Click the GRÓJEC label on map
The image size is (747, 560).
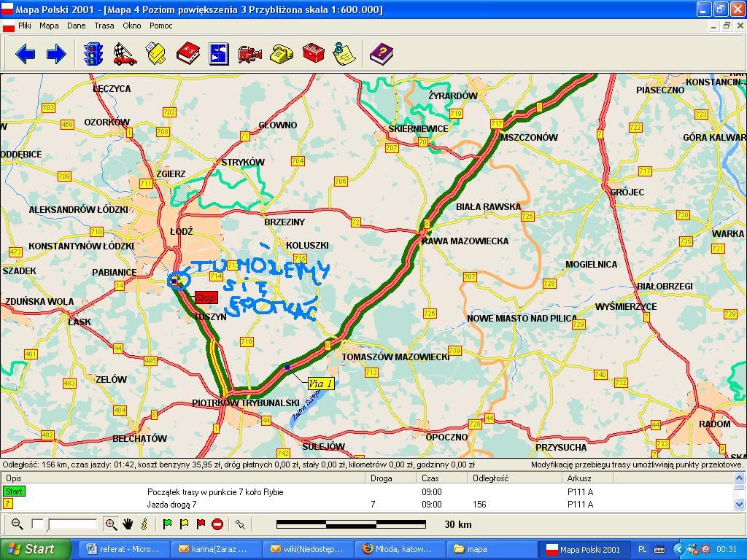(x=627, y=192)
